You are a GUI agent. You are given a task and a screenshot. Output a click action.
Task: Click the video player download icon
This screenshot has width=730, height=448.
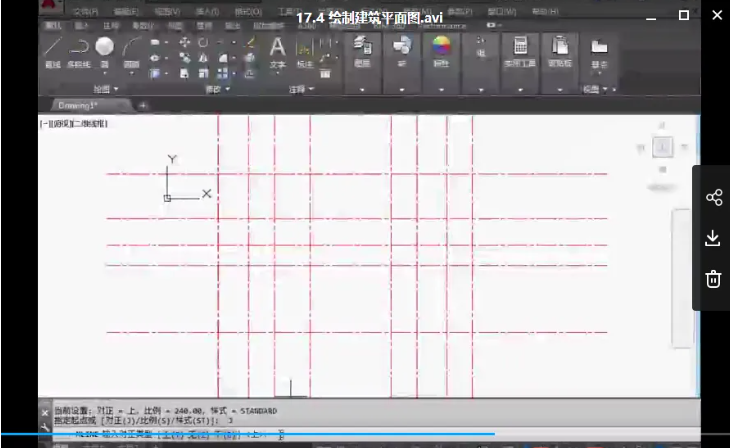pyautogui.click(x=713, y=238)
